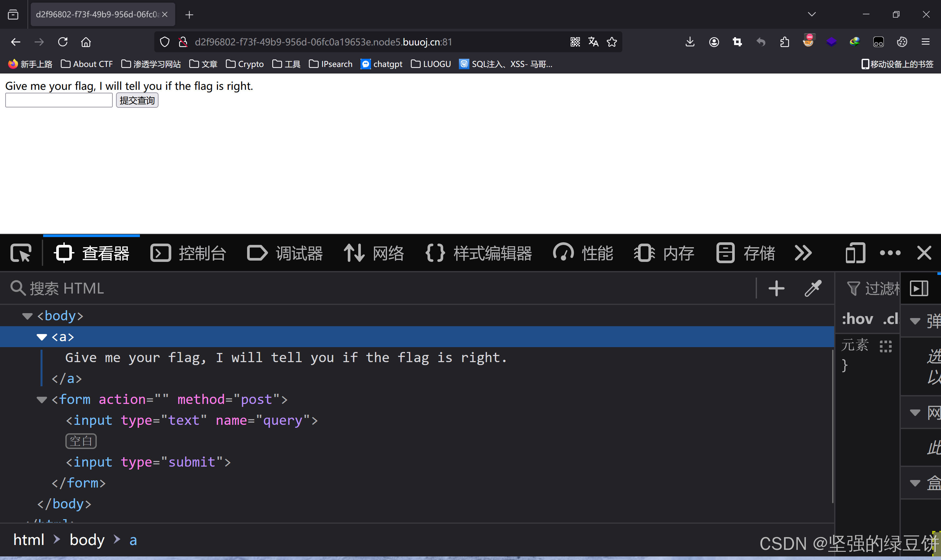Open the 网络 network tab
941x560 pixels.
click(x=374, y=253)
